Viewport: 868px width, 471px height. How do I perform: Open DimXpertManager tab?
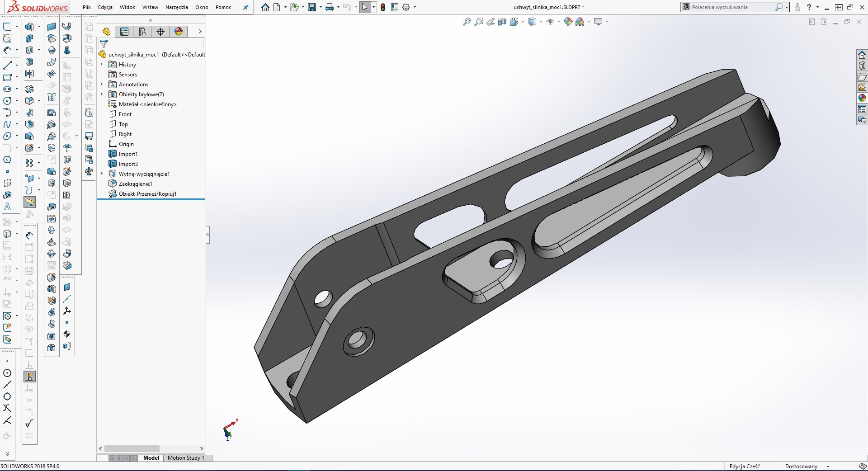160,31
